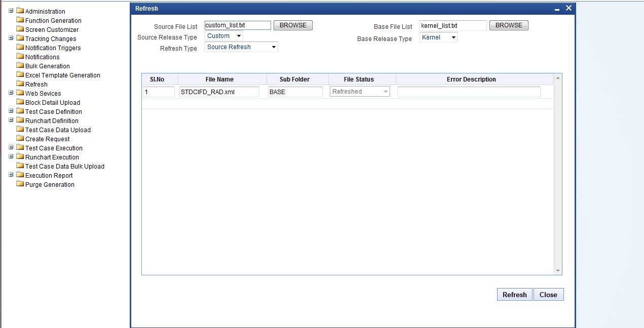This screenshot has width=644, height=328.
Task: Click the Source File List text field
Action: tap(238, 25)
